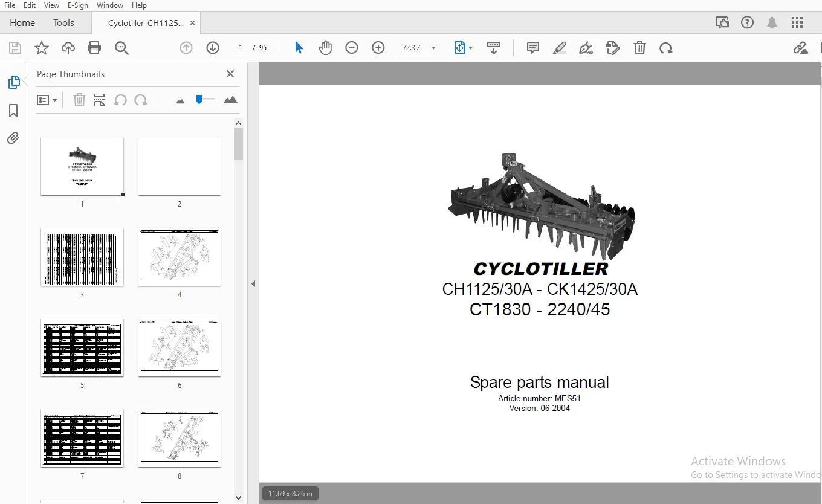This screenshot has height=504, width=822.
Task: Open the Help menu
Action: (x=139, y=5)
